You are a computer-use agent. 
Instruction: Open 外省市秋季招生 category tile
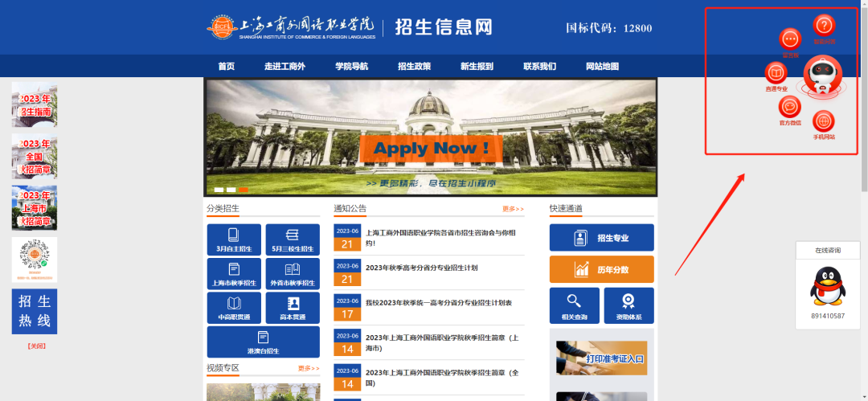coord(293,273)
